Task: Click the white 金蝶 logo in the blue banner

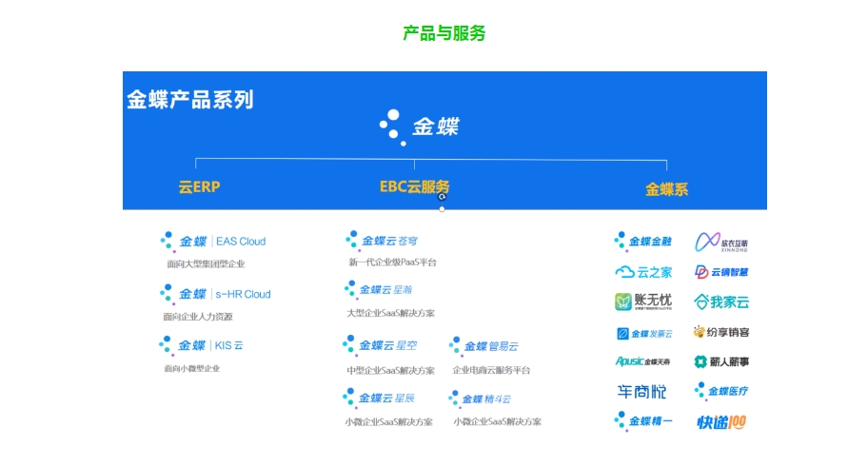Action: [x=420, y=127]
